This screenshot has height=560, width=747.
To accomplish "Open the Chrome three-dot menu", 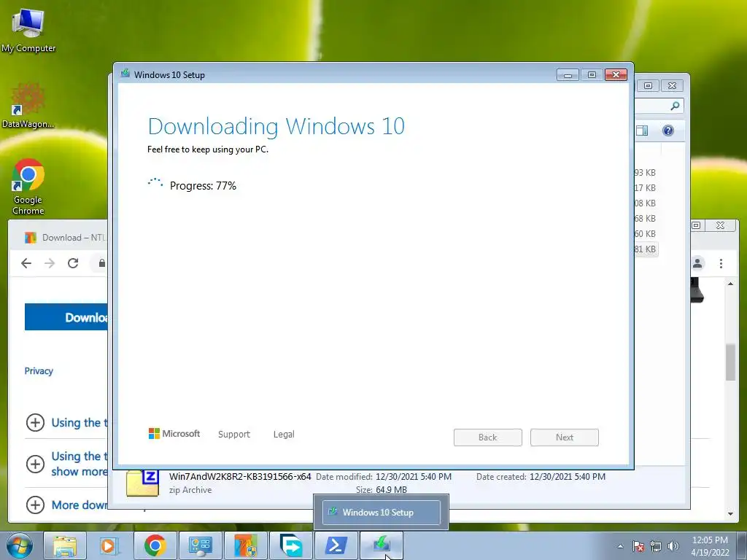I will [721, 263].
